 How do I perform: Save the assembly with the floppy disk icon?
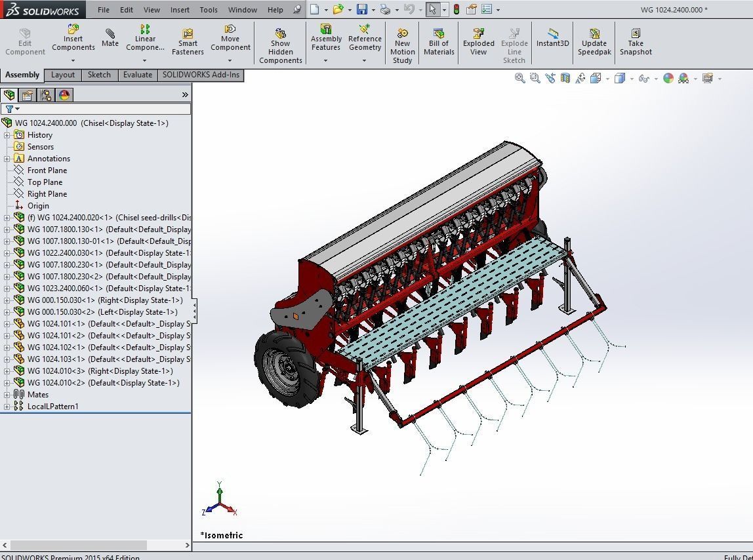pos(361,9)
